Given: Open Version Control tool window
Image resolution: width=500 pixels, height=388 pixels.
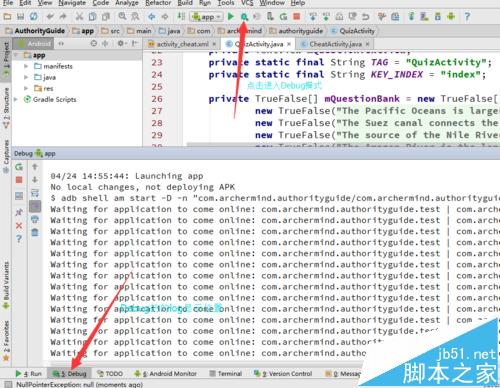Looking at the screenshot, I should (x=283, y=374).
